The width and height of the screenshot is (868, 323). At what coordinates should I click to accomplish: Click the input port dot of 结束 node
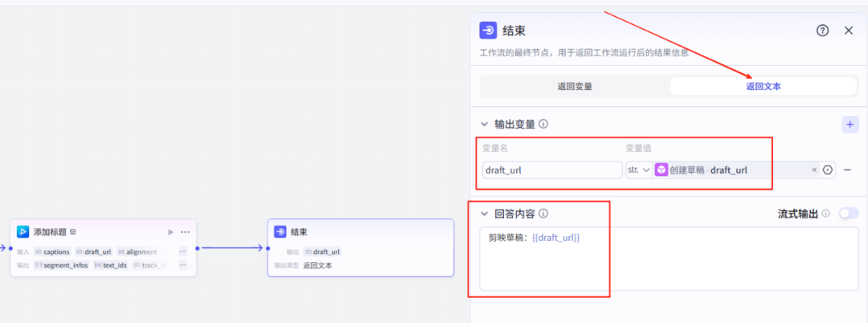point(268,248)
